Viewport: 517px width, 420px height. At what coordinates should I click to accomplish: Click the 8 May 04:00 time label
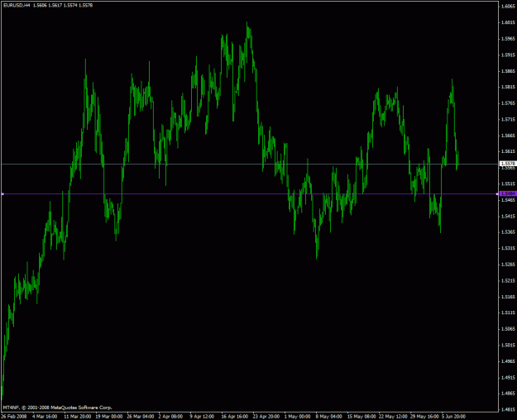coord(328,417)
